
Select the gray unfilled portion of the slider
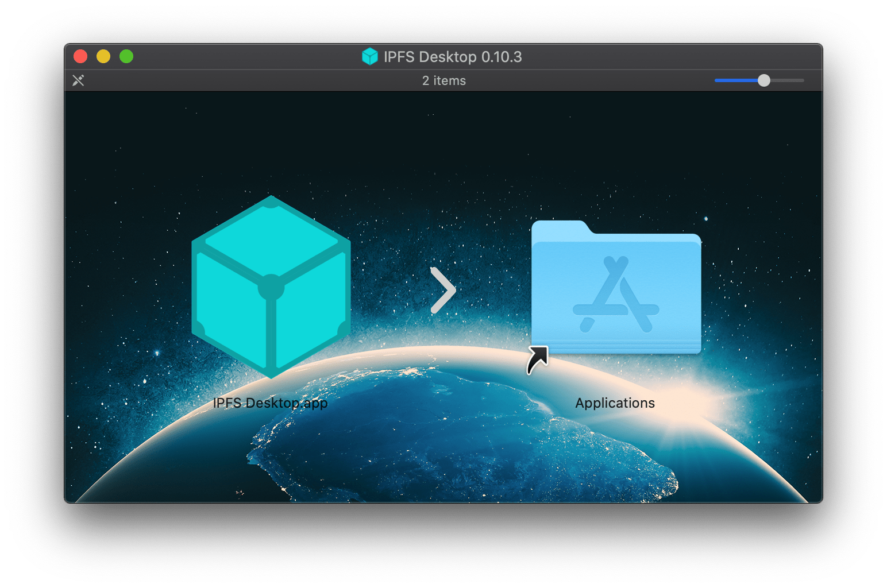[787, 80]
